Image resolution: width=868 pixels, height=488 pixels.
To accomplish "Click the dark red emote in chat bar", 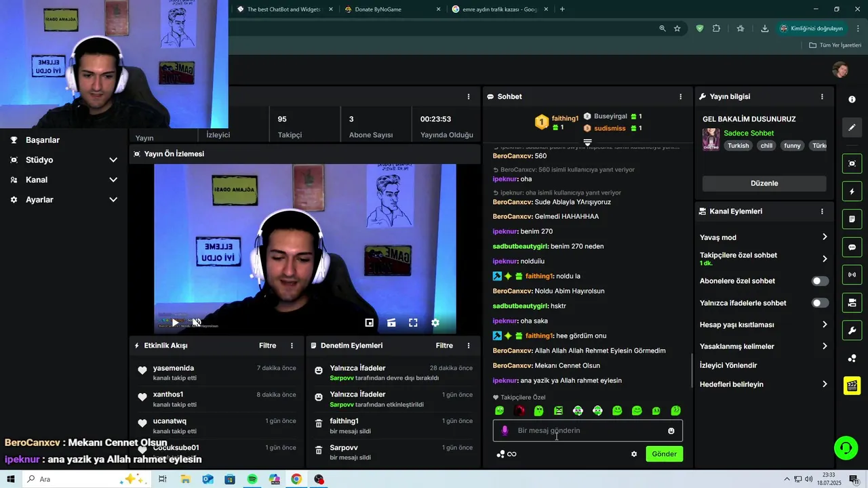I will tap(519, 411).
